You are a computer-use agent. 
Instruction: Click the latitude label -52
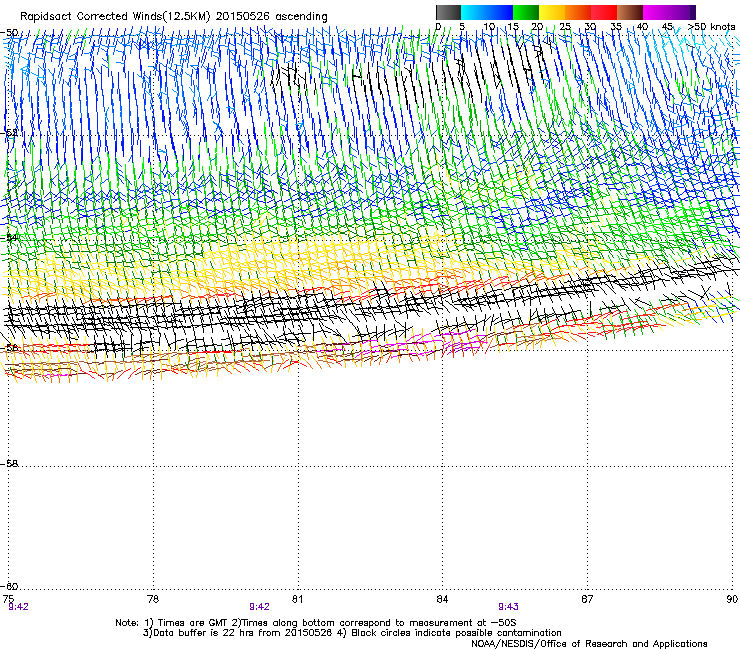9,133
